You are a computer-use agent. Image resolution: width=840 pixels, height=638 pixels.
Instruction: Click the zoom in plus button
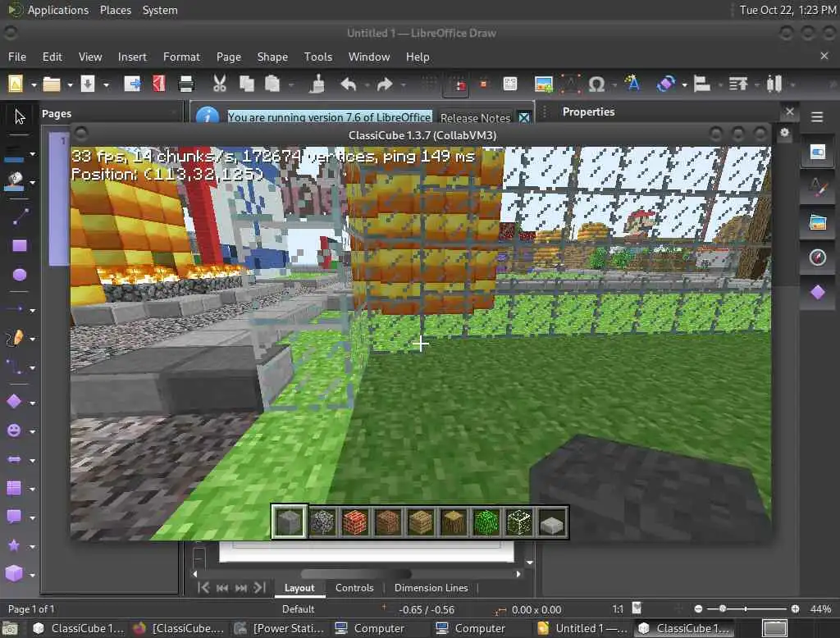click(795, 609)
